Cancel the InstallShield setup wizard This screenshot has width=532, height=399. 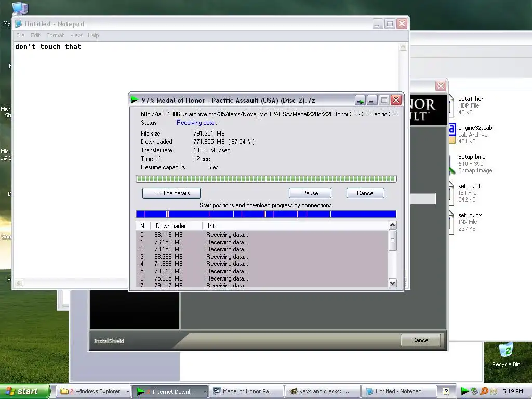tap(420, 340)
